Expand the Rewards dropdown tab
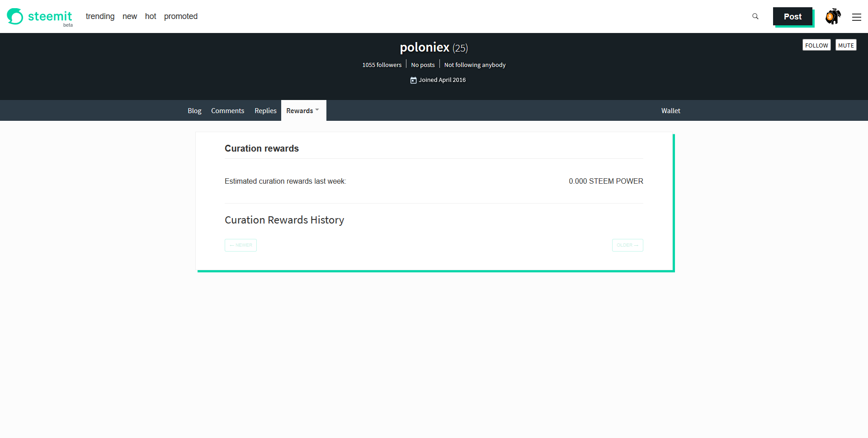This screenshot has height=438, width=868. pyautogui.click(x=303, y=110)
